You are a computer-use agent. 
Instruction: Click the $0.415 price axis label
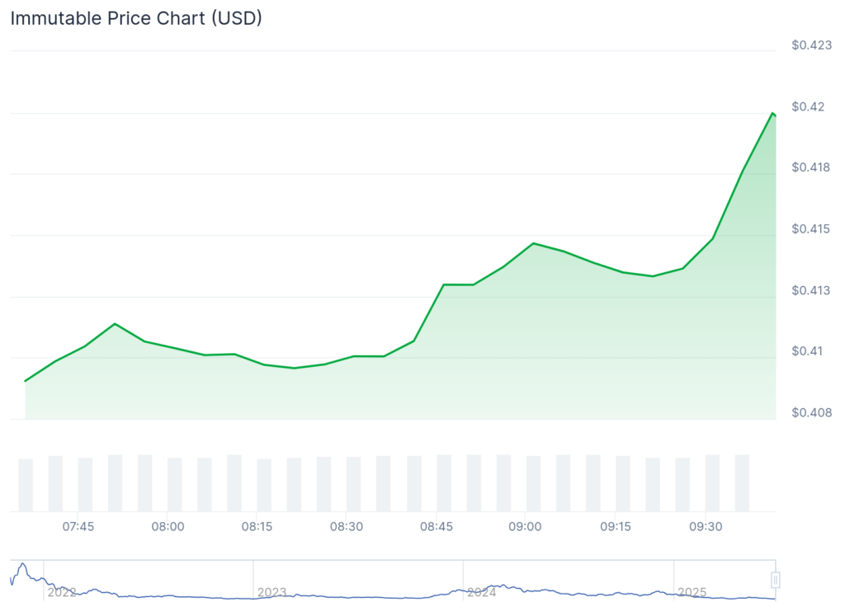[811, 228]
